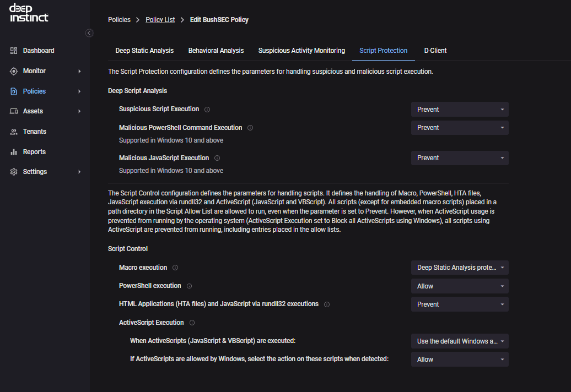
Task: Show info for Suspicious Script Execution
Action: [207, 110]
